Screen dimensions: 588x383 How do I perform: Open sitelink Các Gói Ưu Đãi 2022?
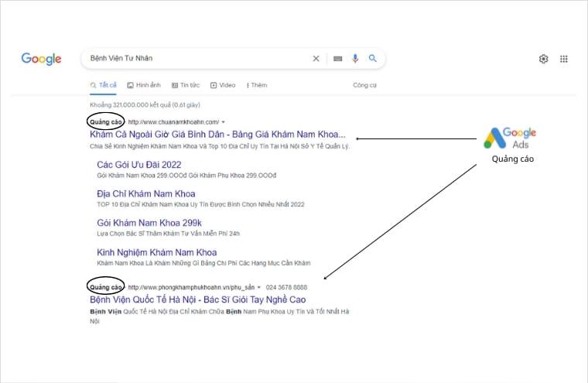coord(139,165)
